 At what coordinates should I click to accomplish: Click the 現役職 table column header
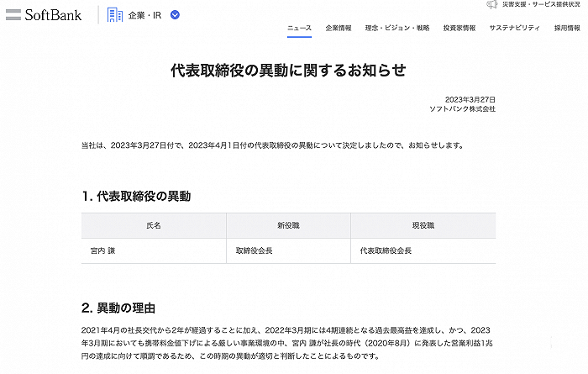(x=423, y=226)
